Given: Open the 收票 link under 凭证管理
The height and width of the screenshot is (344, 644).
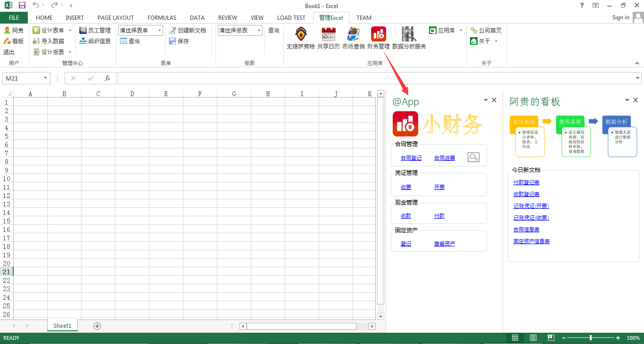Looking at the screenshot, I should click(406, 187).
